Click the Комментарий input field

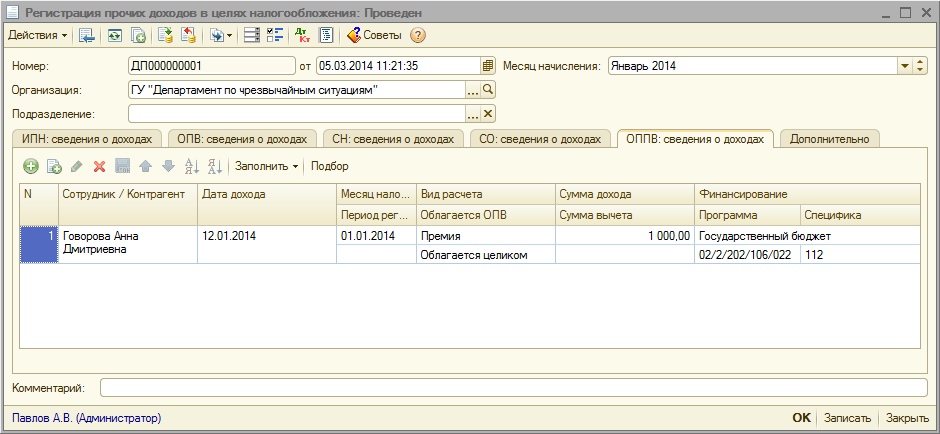point(513,387)
